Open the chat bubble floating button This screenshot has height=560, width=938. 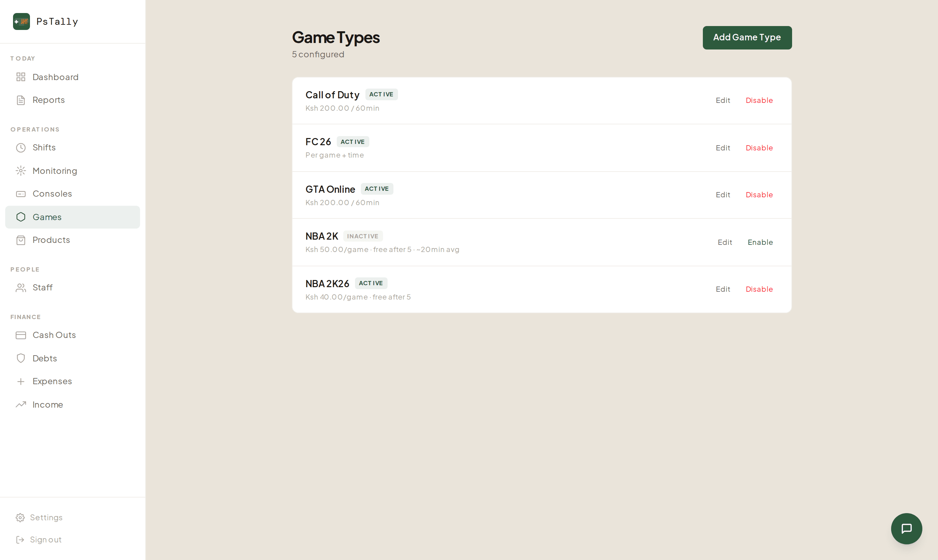(906, 528)
